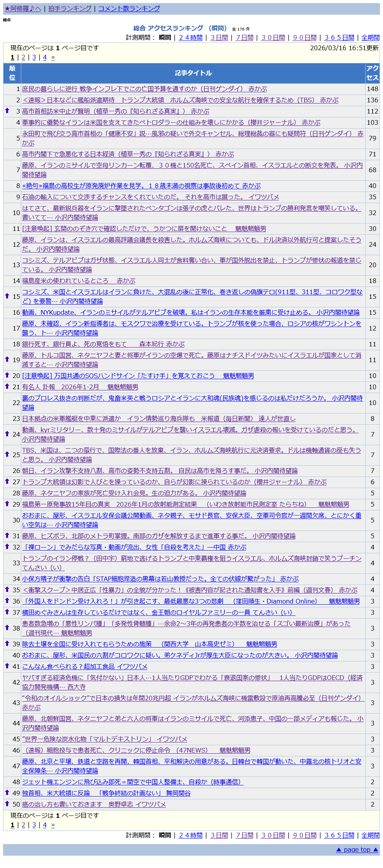This screenshot has width=383, height=868.
Task: Switch the top period to 7日間
Action: 245,37
